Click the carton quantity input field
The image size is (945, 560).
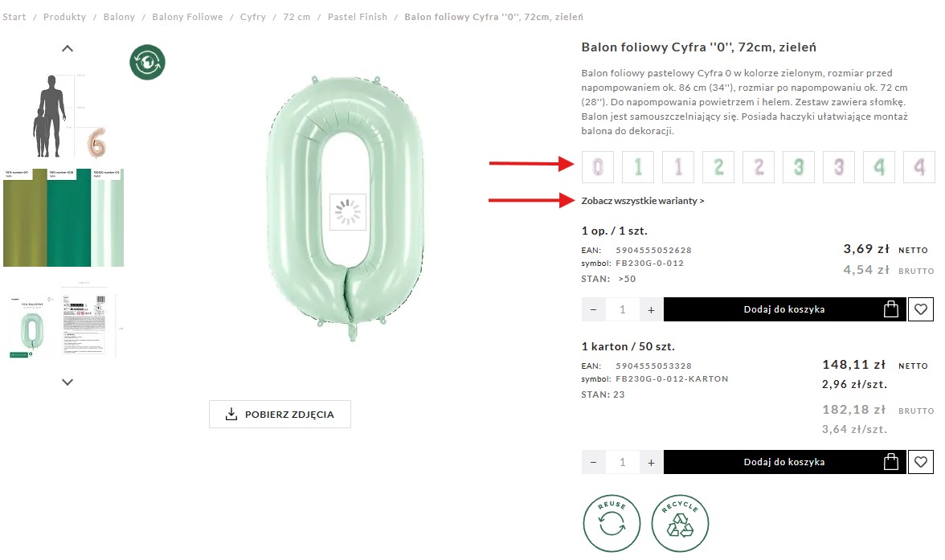click(622, 462)
